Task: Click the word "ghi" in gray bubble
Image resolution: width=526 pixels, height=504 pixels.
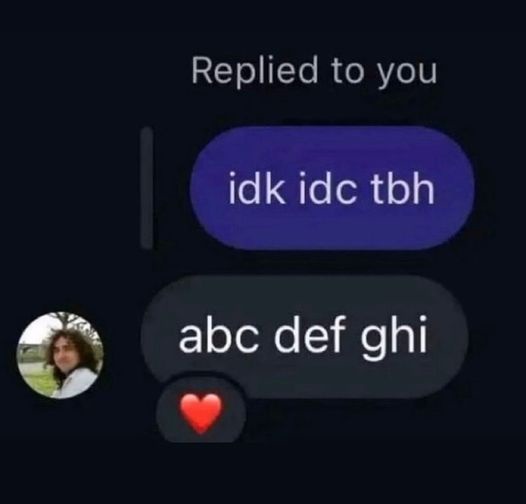Action: click(393, 339)
